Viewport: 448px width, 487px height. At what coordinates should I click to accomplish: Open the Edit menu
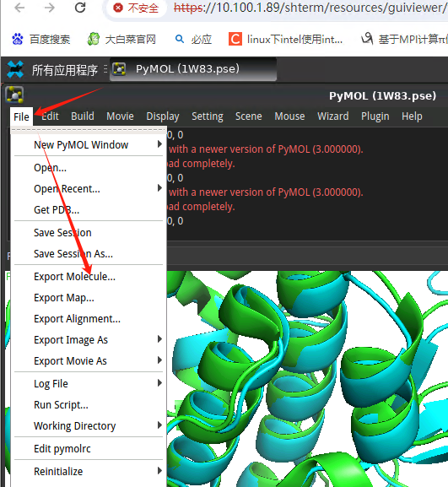[x=50, y=116]
